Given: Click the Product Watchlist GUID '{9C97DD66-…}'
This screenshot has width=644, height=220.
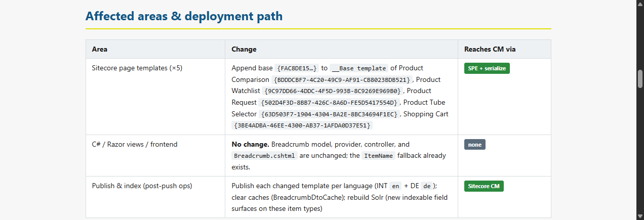Looking at the screenshot, I should [x=332, y=91].
